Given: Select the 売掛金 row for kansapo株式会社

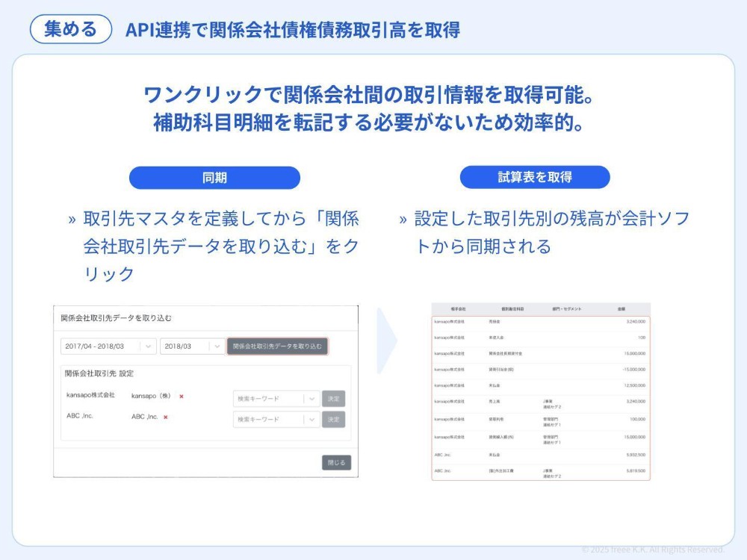Looking at the screenshot, I should click(537, 322).
